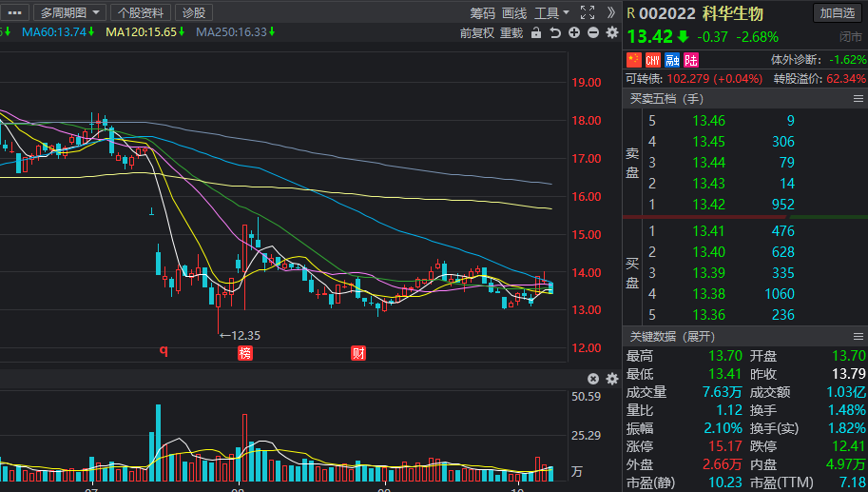868x492 pixels.
Task: Click the 榜 event marker
Action: (x=245, y=353)
